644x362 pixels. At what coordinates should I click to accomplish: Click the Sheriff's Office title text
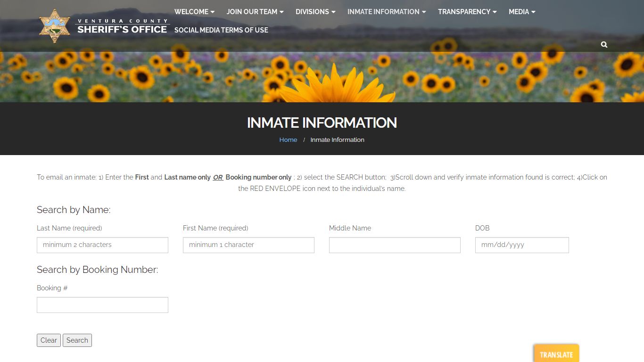122,29
